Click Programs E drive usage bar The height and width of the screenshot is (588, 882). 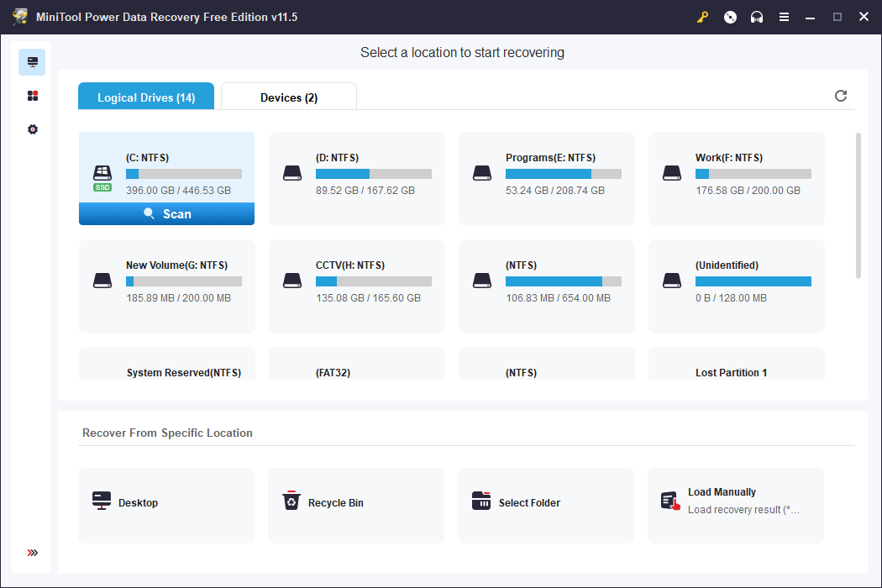(564, 174)
